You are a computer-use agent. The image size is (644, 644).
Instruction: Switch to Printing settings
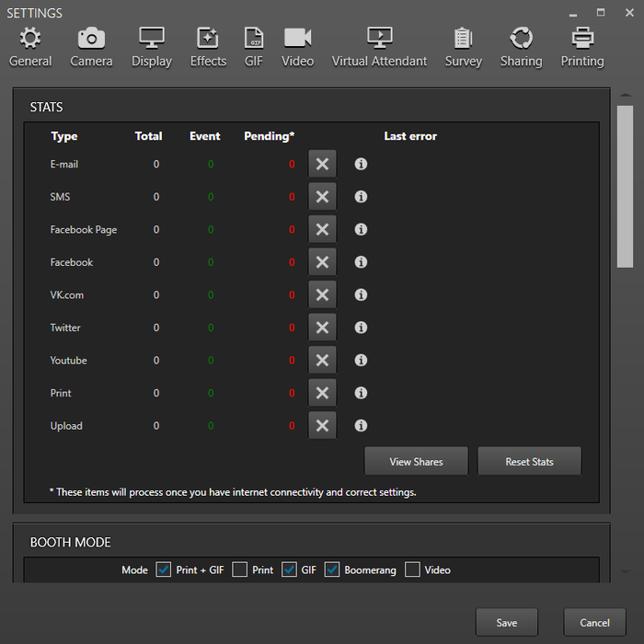point(581,47)
